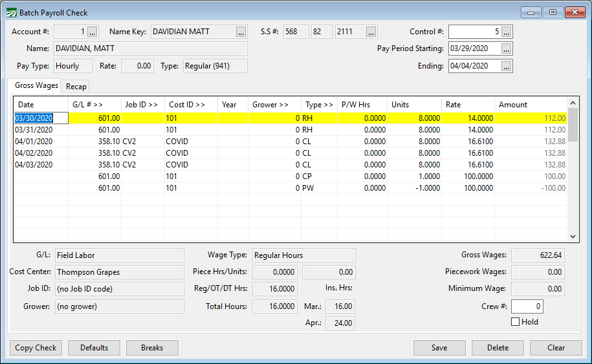This screenshot has height=364, width=592.
Task: Click the Date column header
Action: tap(41, 105)
